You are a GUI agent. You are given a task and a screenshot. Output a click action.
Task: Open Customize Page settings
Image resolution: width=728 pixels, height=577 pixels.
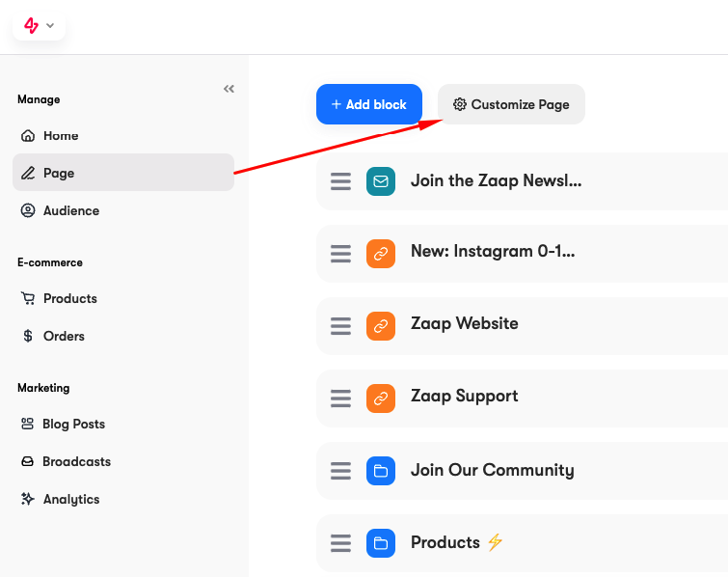[x=511, y=104]
